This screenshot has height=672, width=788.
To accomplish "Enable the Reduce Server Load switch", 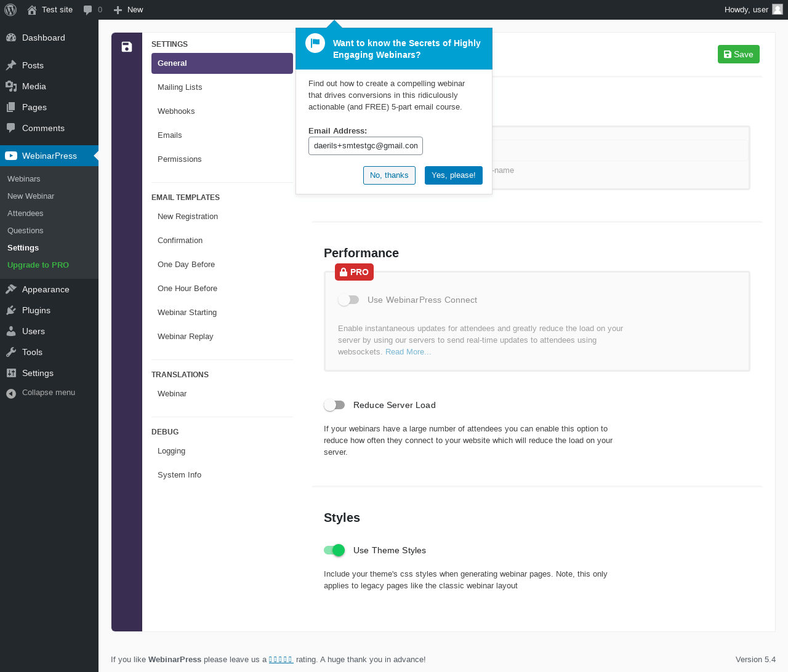I will (x=334, y=405).
